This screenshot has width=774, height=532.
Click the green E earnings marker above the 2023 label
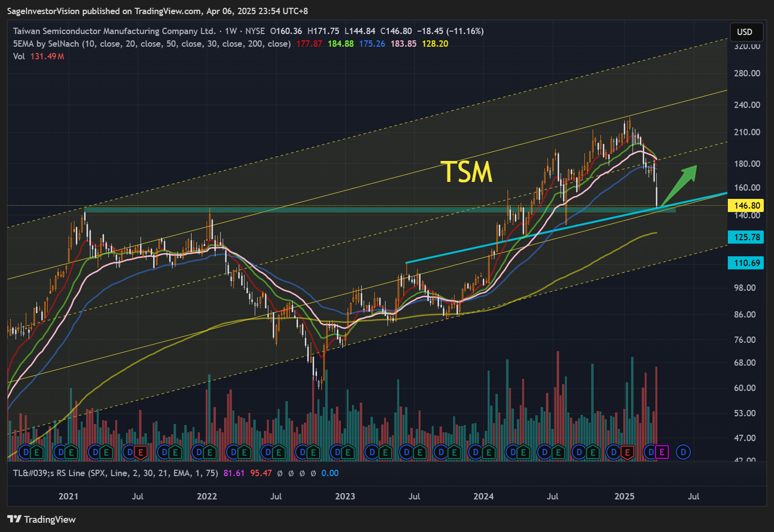[x=348, y=453]
